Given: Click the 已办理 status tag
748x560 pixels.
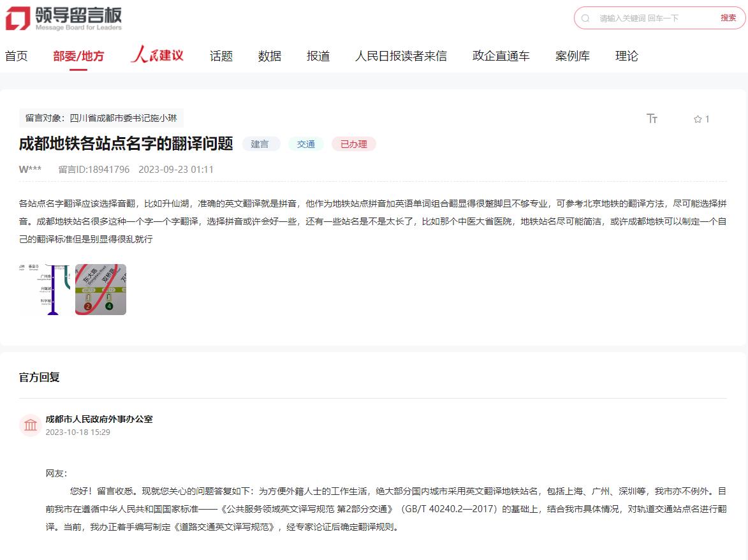Looking at the screenshot, I should point(353,144).
